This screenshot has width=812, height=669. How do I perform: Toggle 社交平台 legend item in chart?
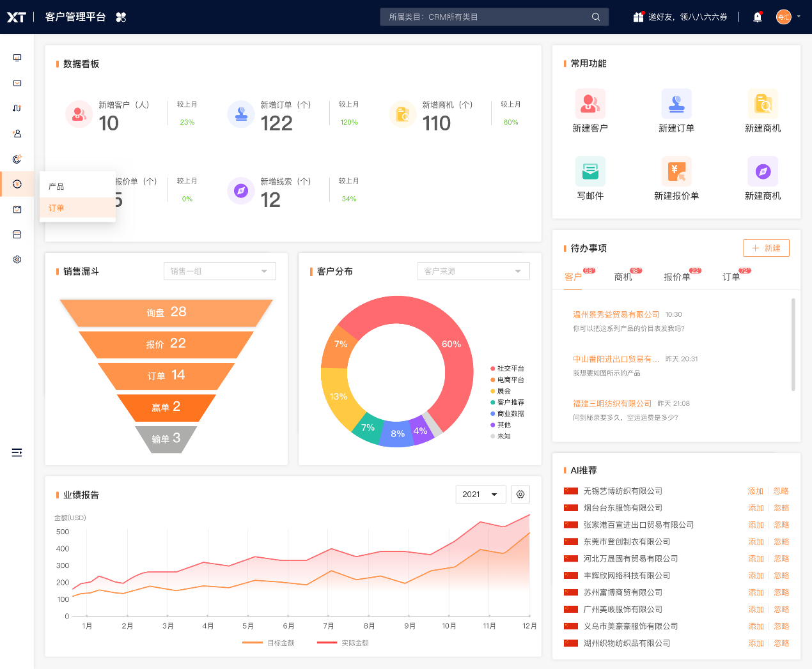pos(507,369)
